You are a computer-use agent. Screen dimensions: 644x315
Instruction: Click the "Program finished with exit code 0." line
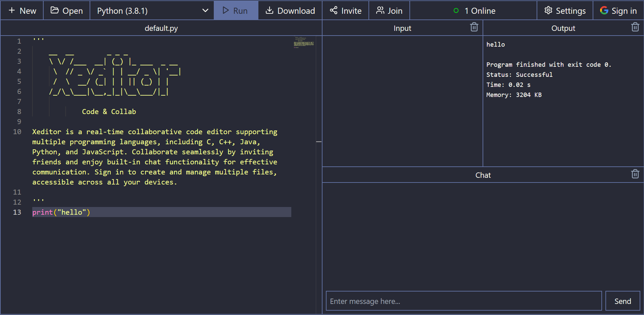click(549, 64)
